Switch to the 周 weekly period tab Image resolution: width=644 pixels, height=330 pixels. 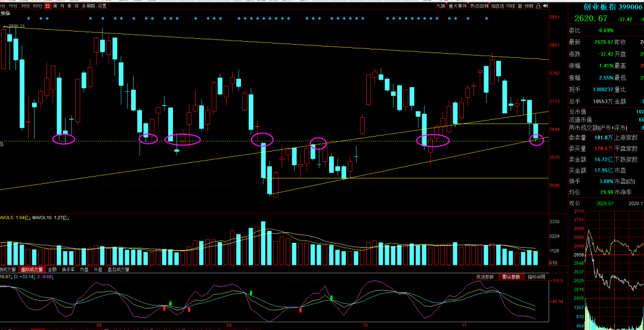pos(55,6)
